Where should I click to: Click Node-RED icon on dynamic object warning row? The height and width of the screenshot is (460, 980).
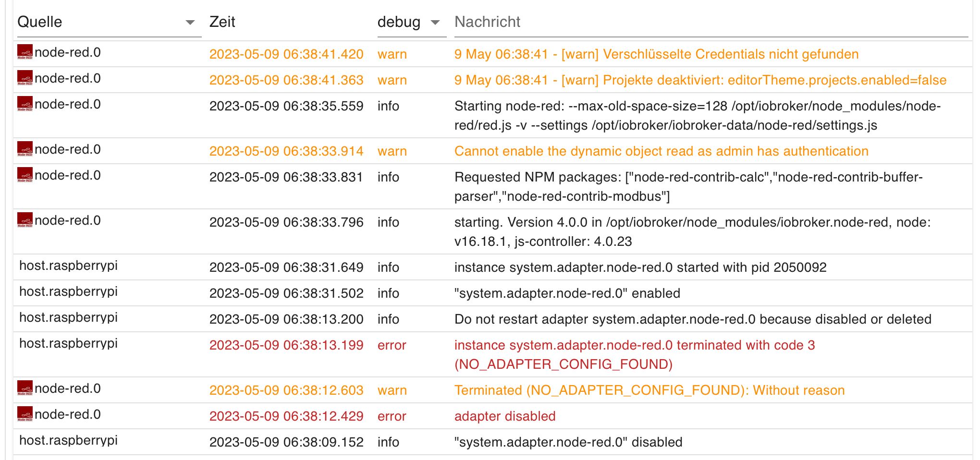pyautogui.click(x=25, y=149)
